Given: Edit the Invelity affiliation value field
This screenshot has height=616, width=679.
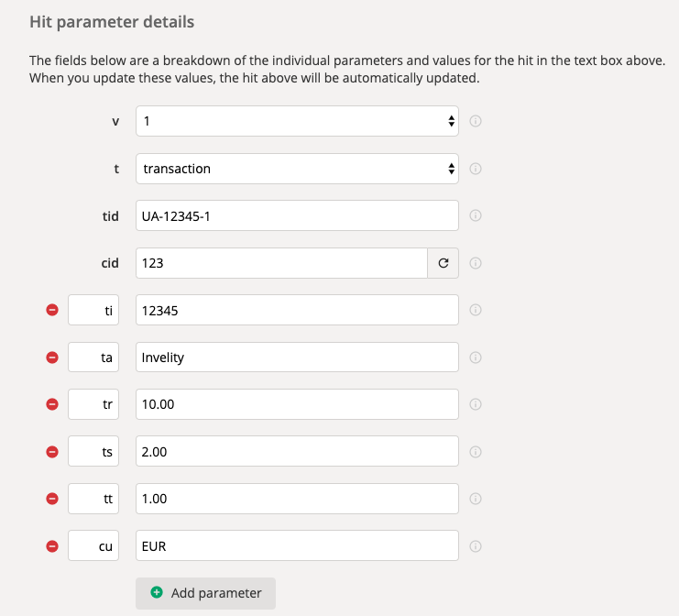Looking at the screenshot, I should [297, 357].
